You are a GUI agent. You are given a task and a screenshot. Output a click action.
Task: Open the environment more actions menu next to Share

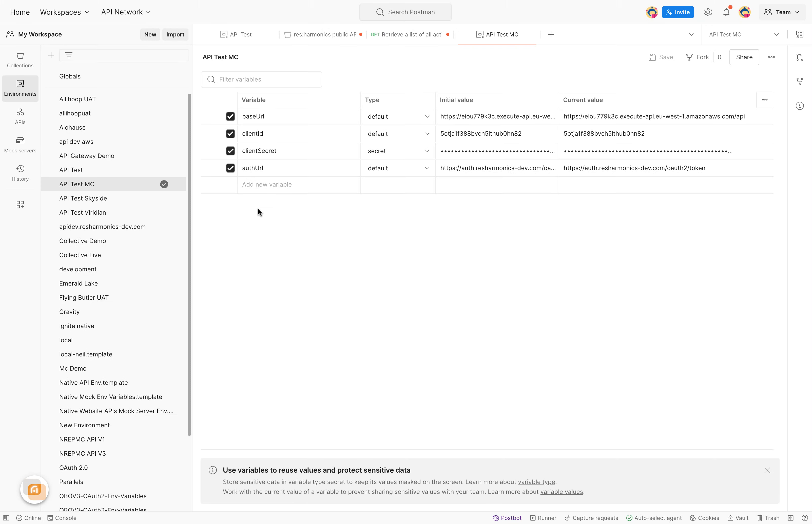click(771, 57)
